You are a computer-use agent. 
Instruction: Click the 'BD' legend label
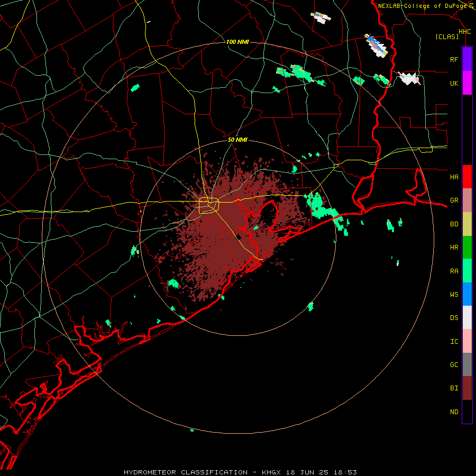[x=454, y=224]
